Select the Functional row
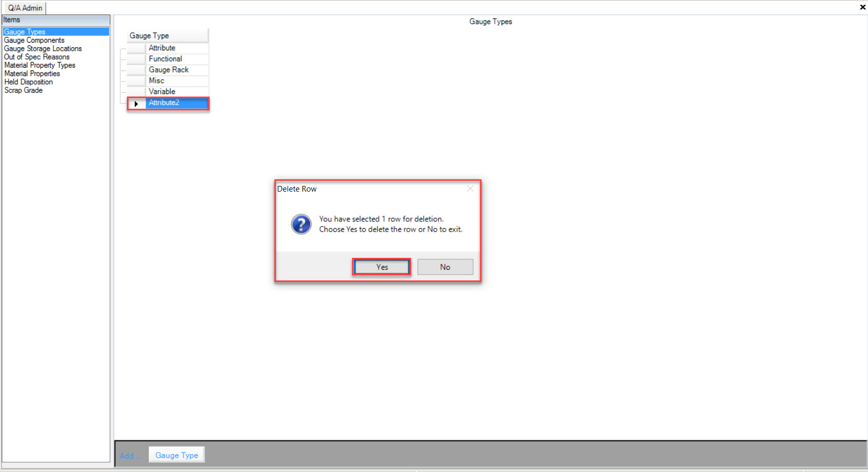868x472 pixels. tap(177, 59)
